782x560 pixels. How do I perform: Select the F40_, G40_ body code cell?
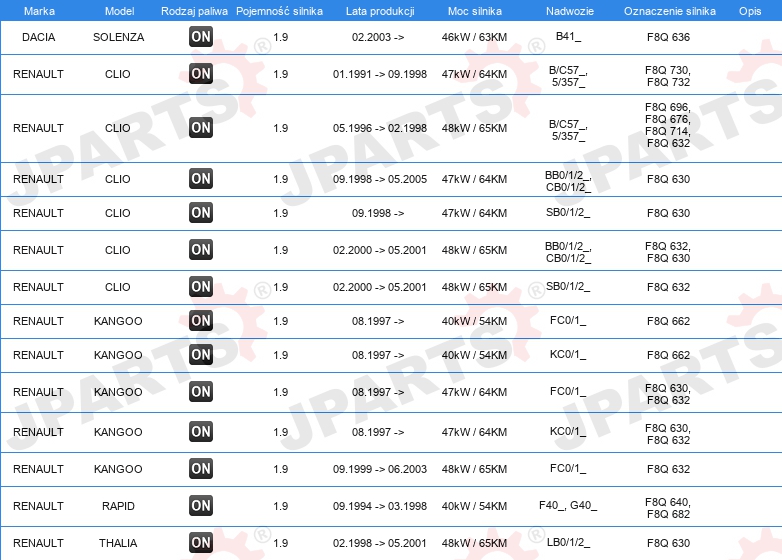click(568, 506)
